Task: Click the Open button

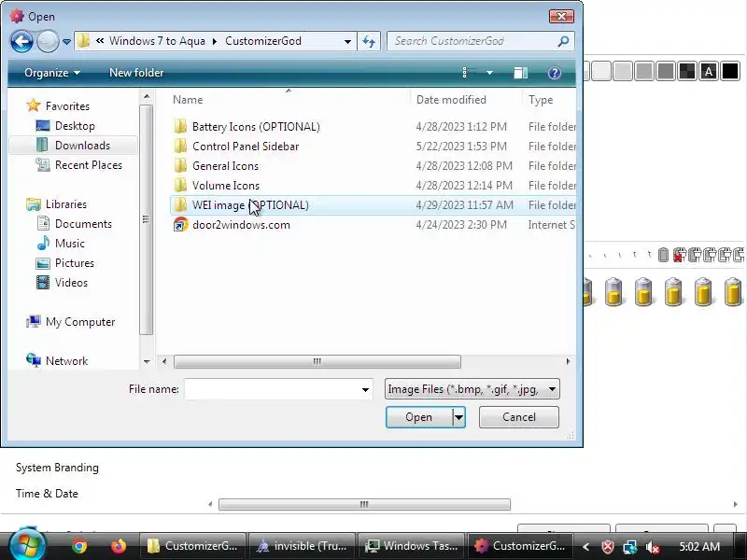Action: [418, 417]
